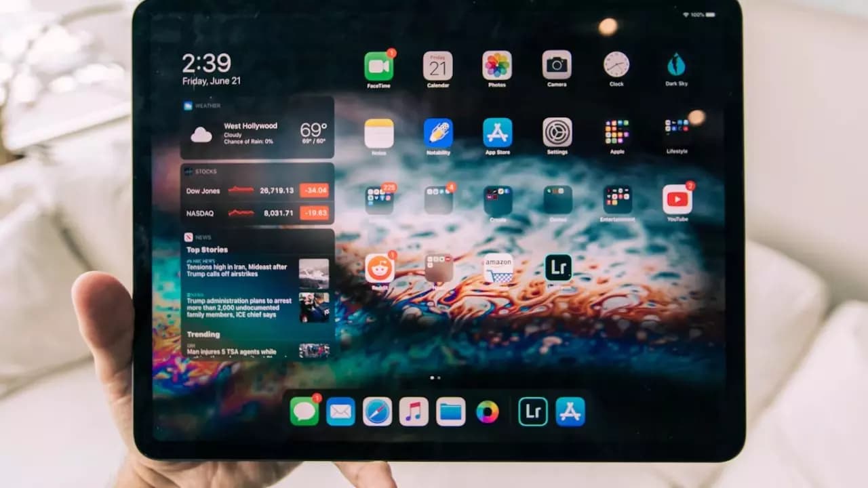Tap the Dow Jones stock row
This screenshot has height=488, width=868.
pos(257,190)
